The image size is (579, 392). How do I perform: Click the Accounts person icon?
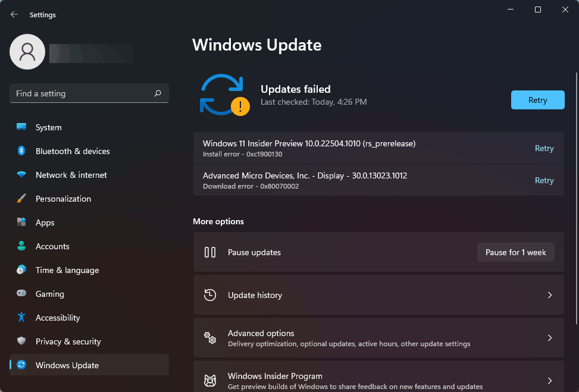20,246
